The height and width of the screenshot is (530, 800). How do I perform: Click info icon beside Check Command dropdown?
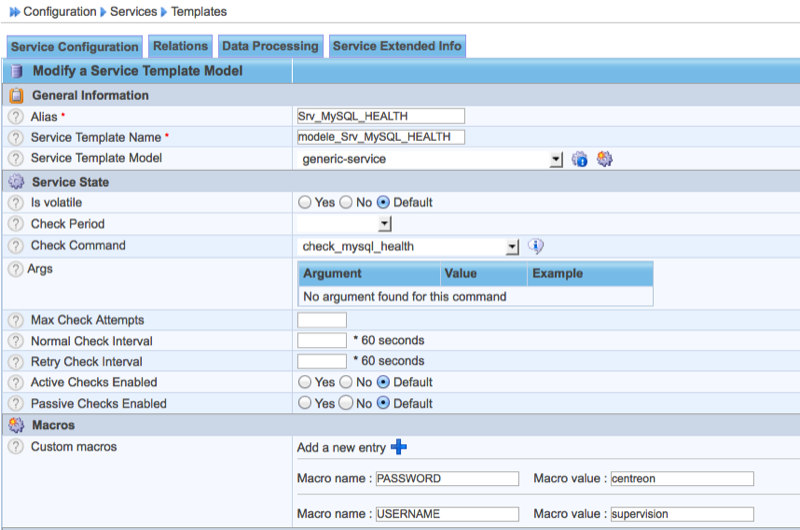(535, 246)
